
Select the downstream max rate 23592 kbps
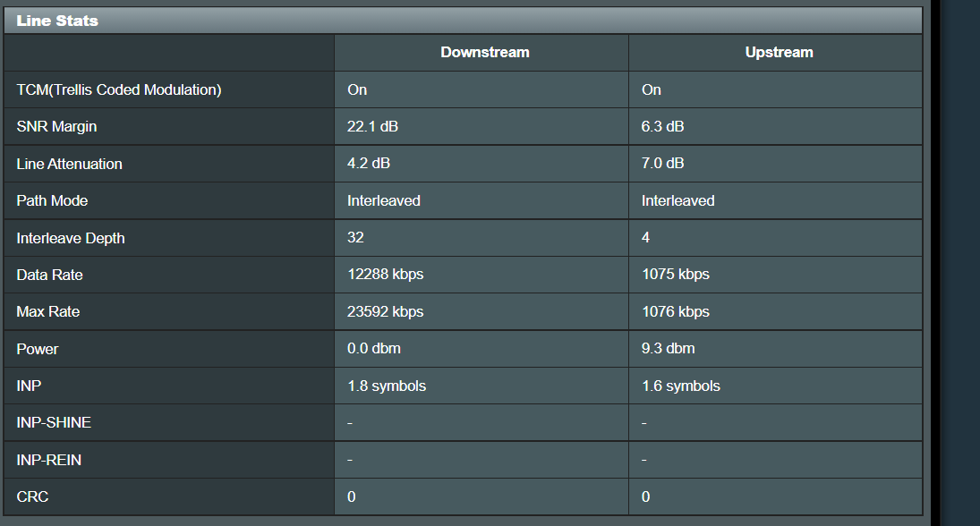(385, 312)
